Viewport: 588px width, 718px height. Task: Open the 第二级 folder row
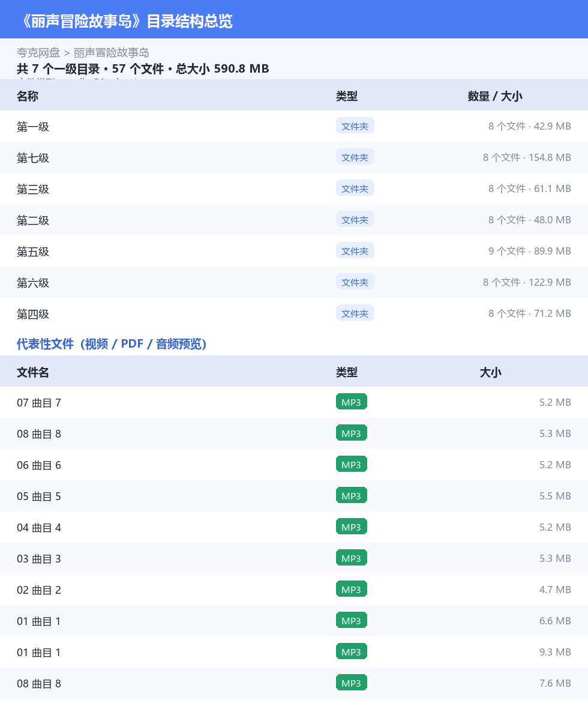coord(294,220)
